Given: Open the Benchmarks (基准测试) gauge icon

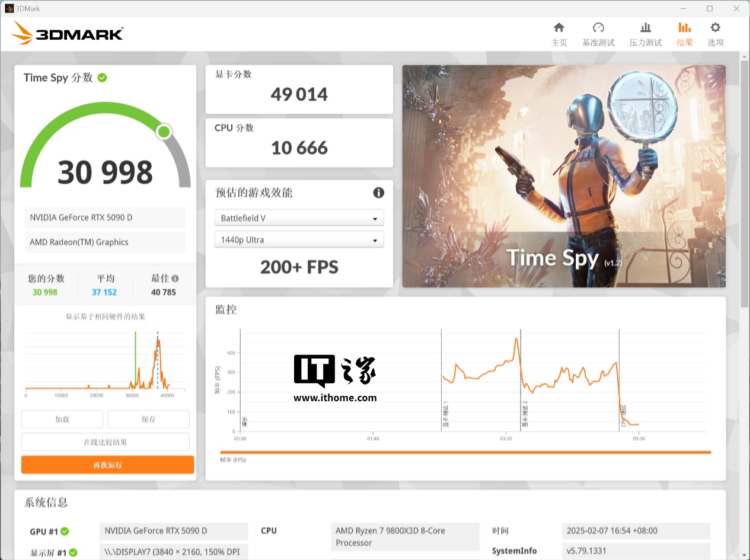Looking at the screenshot, I should click(x=598, y=28).
